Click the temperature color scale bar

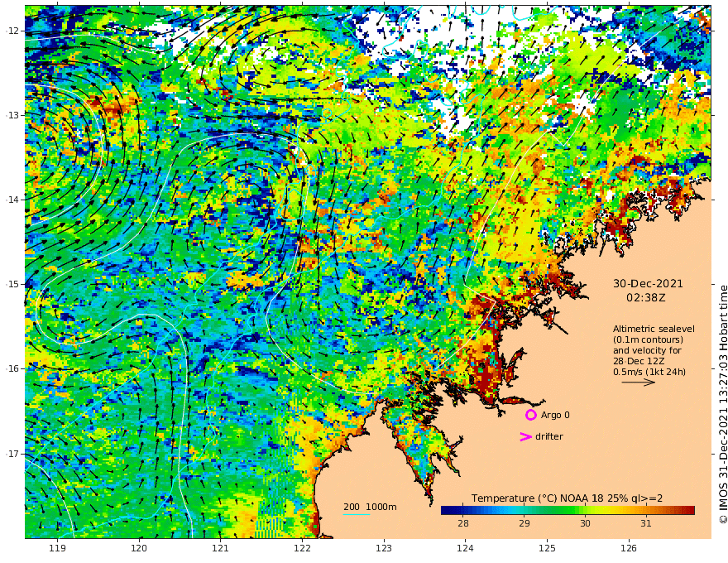[x=568, y=511]
